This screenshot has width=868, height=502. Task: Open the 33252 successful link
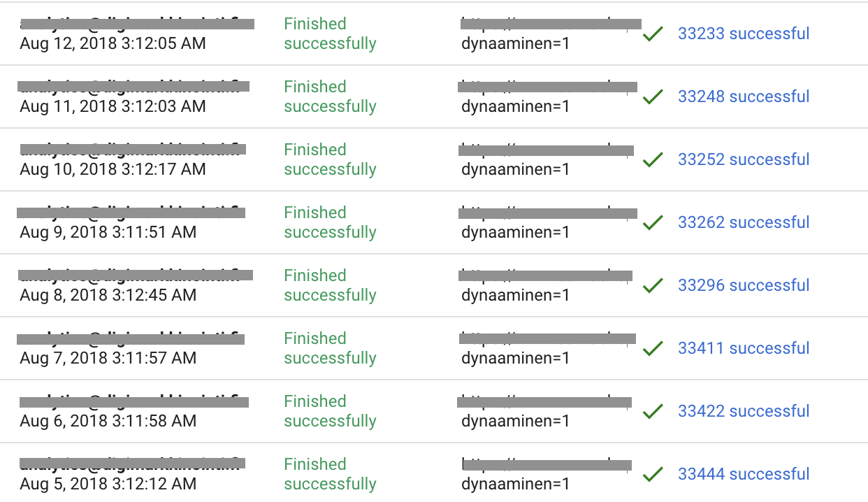[744, 159]
